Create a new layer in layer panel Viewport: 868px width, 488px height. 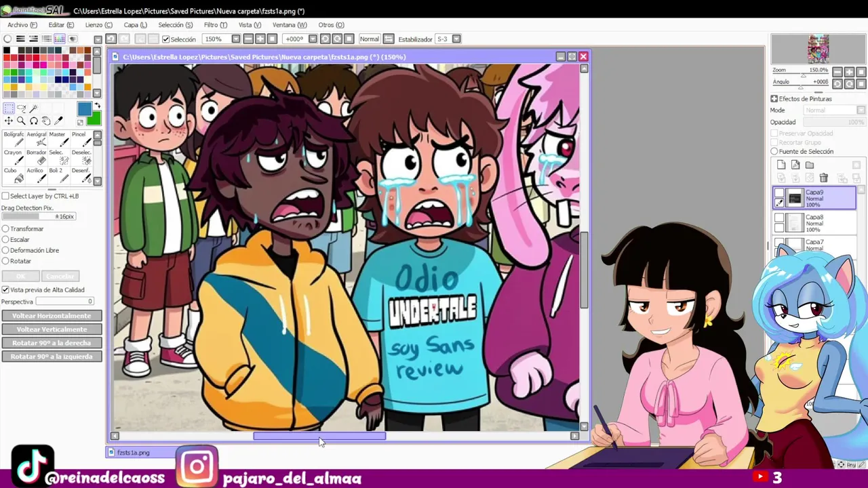point(781,165)
